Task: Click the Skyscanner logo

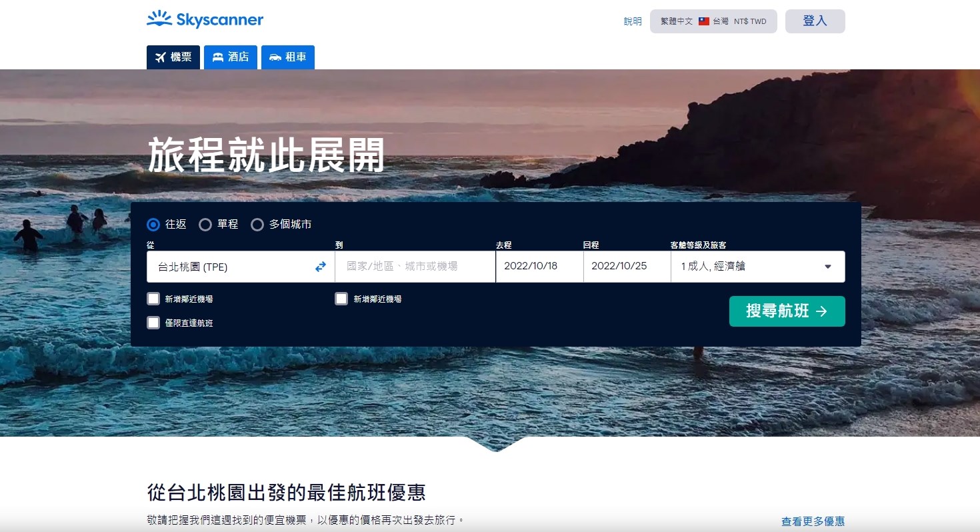Action: coord(205,20)
